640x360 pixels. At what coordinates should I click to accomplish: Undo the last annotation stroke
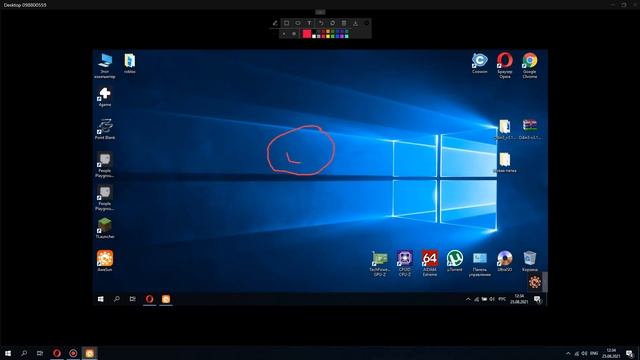pos(321,23)
